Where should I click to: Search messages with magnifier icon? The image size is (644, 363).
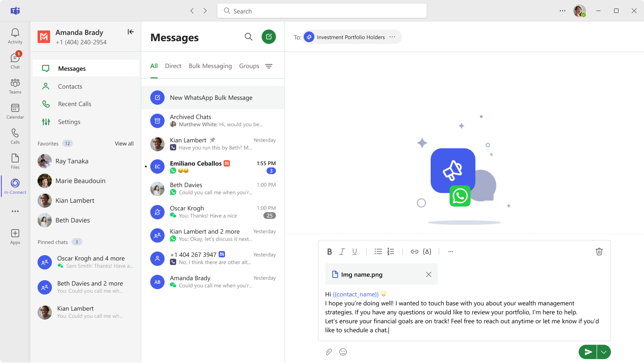[249, 37]
